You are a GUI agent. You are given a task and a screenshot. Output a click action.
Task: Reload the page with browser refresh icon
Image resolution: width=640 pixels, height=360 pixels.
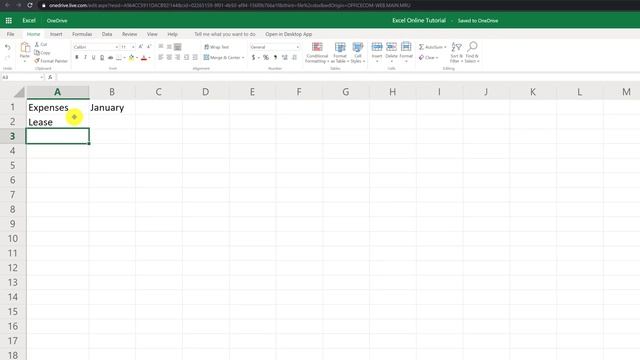point(30,5)
